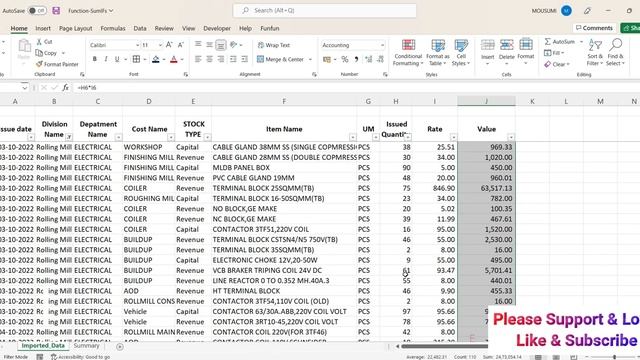Image resolution: width=640 pixels, height=360 pixels.
Task: Open the Merge & Center dropdown arrow
Action: (310, 60)
